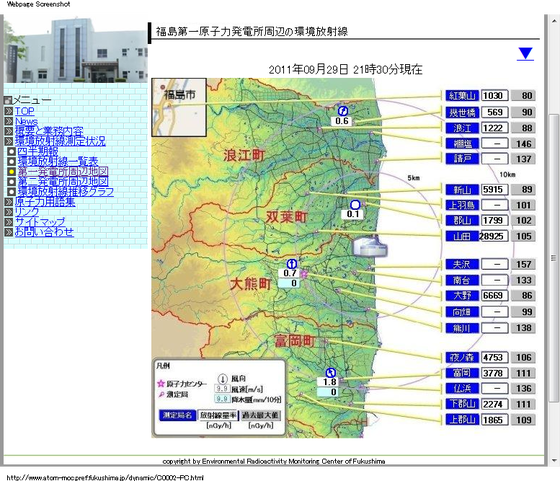Open the 第二発電所周辺地図 link

(62, 181)
